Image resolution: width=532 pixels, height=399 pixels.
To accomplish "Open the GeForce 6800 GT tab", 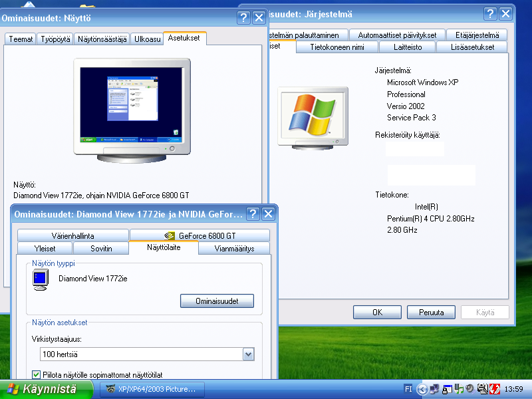I will click(x=200, y=235).
